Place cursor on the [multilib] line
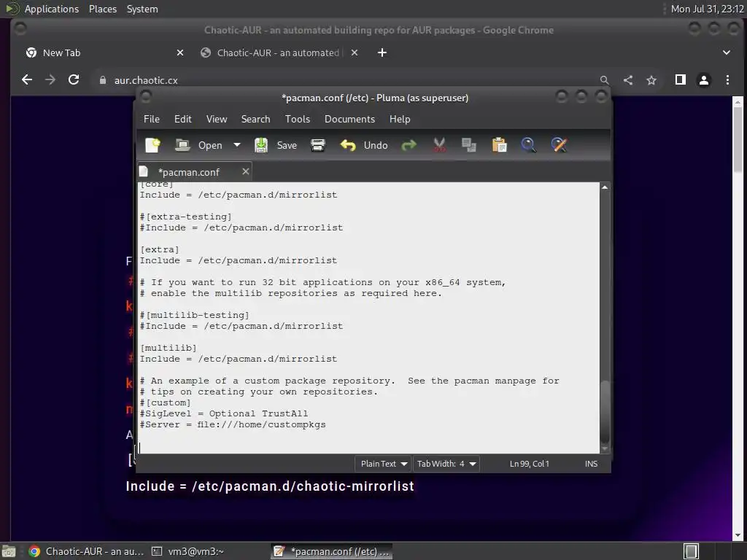The height and width of the screenshot is (560, 747). pyautogui.click(x=169, y=348)
